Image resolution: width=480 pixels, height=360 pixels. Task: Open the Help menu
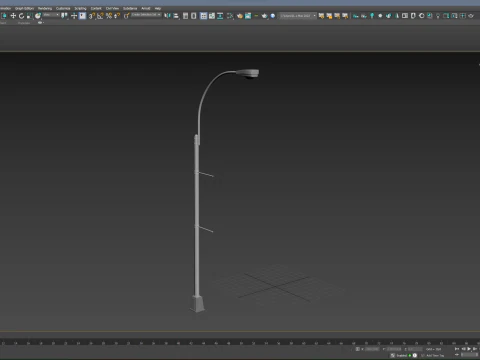click(158, 8)
